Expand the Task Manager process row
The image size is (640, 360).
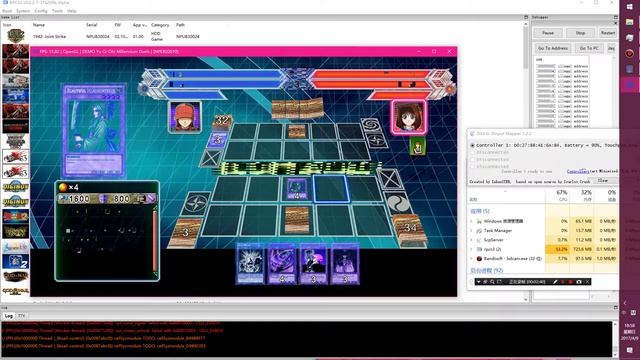472,231
